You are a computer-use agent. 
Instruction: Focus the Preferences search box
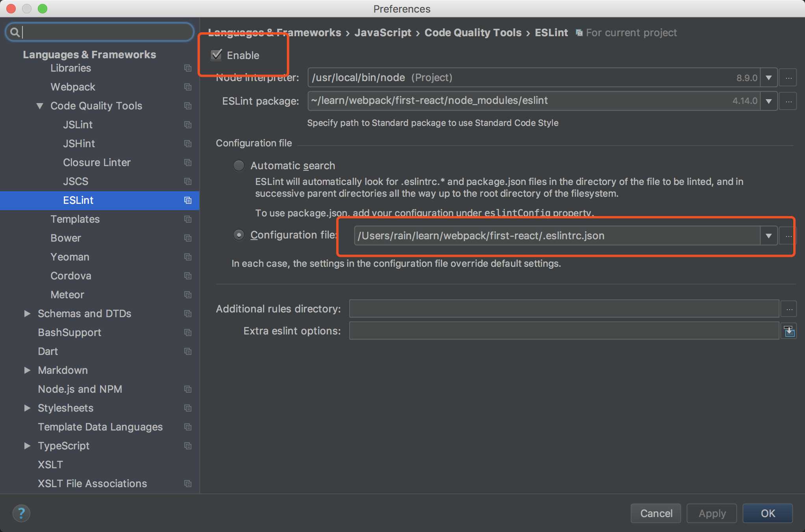pos(100,32)
